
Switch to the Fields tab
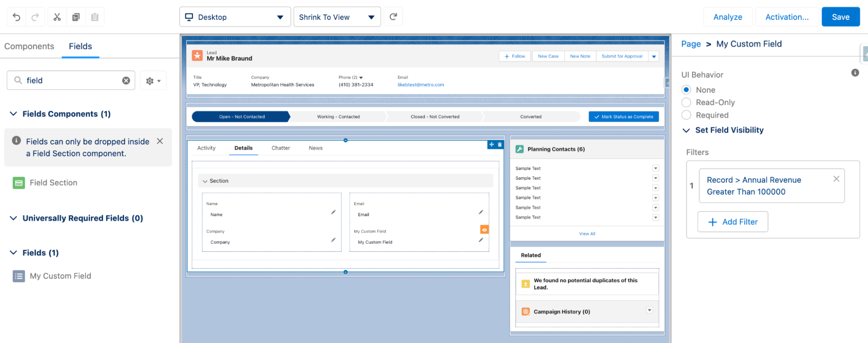(80, 46)
